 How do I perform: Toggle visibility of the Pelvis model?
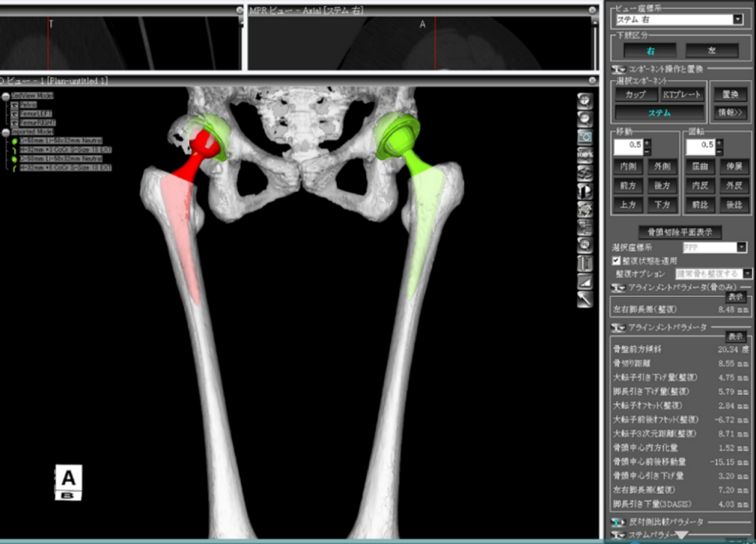[14, 105]
